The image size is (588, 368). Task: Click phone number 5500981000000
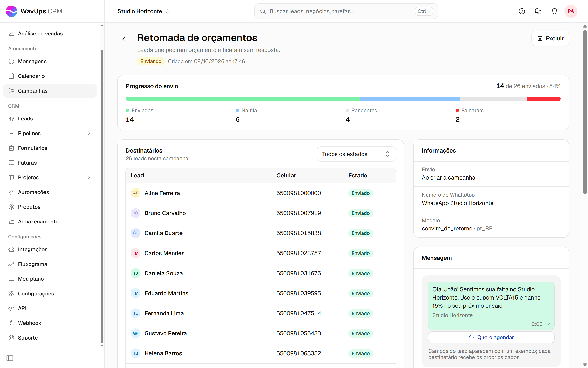pyautogui.click(x=298, y=193)
